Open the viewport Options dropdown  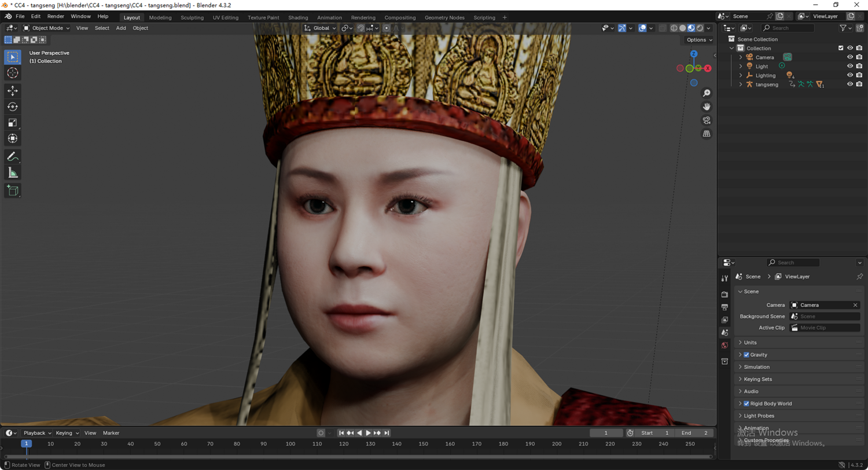click(699, 40)
